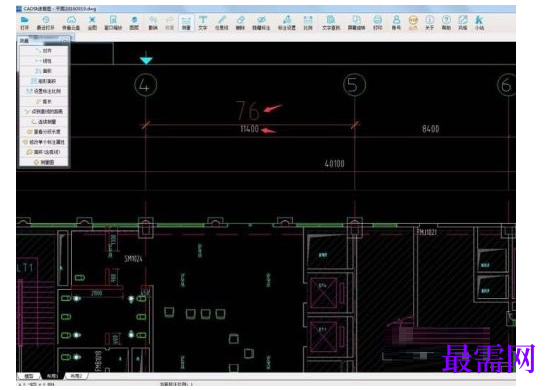Select 连续测量 continuous measure option
554x390 pixels.
pyautogui.click(x=44, y=122)
